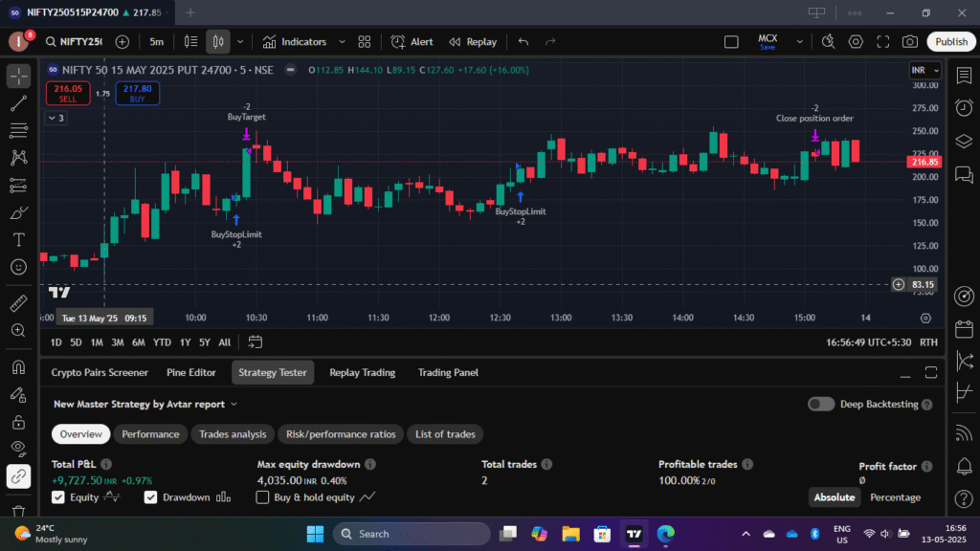Open indicator templates grid icon
The height and width of the screenshot is (551, 980).
click(x=365, y=42)
